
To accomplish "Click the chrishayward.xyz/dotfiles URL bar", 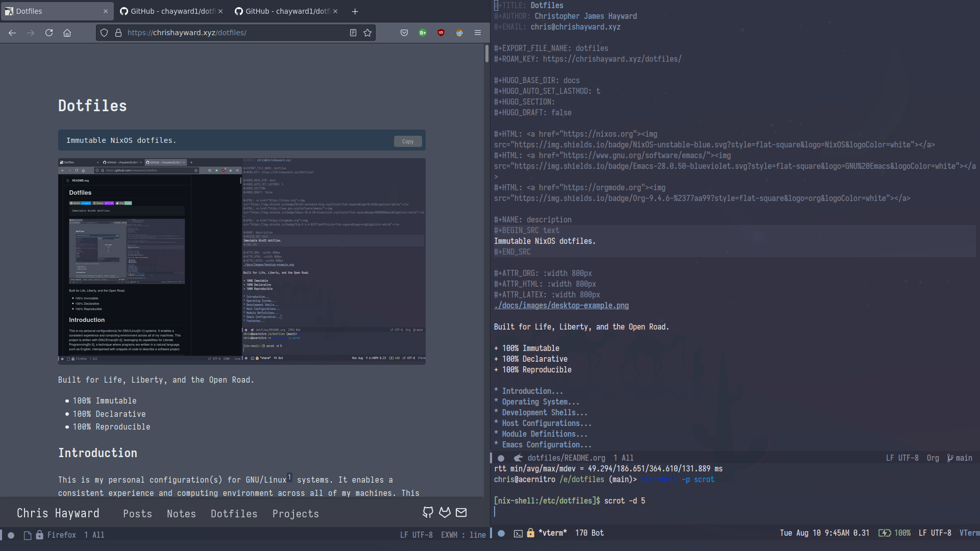I will coord(187,32).
